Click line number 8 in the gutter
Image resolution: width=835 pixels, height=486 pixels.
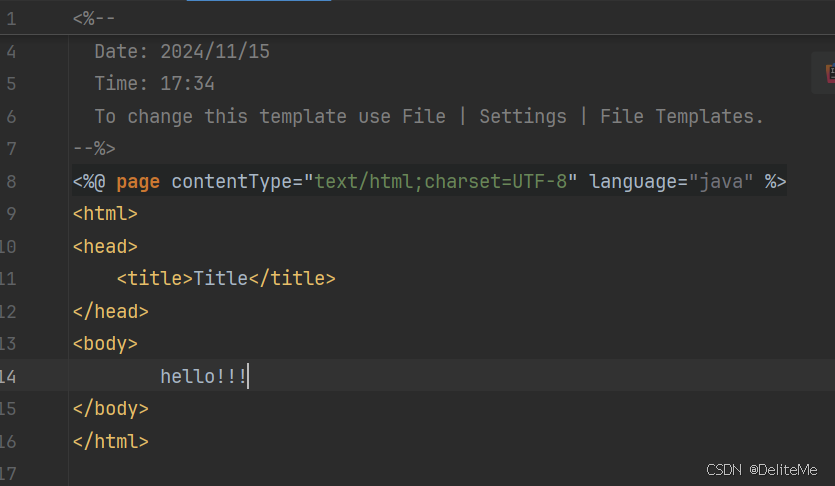11,182
